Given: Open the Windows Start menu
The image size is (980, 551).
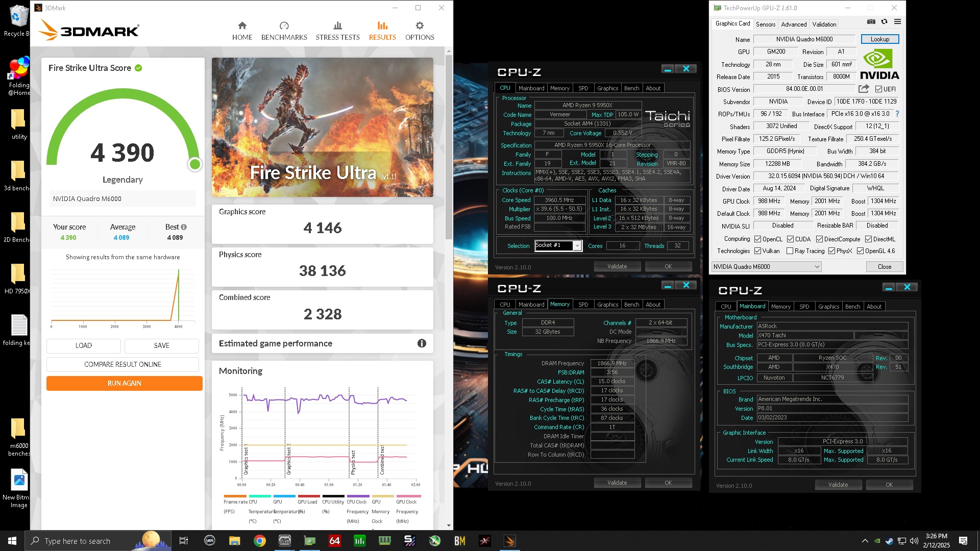Looking at the screenshot, I should 12,541.
